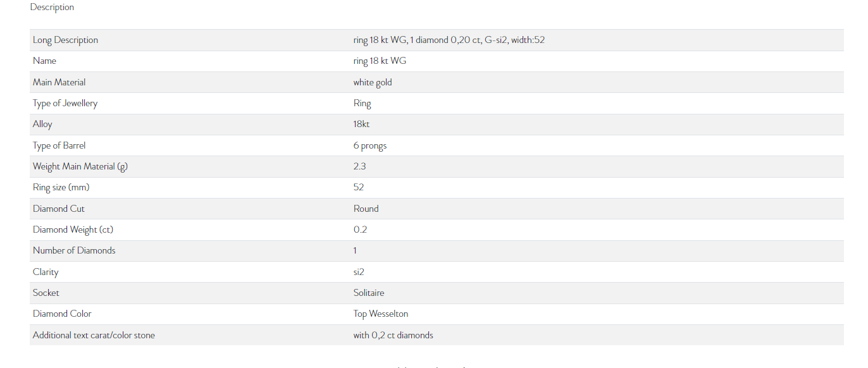Click the '6 prongs' value

pos(370,145)
